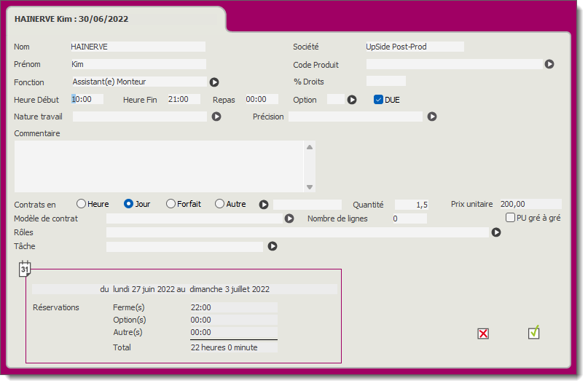Enable the PU gré à gré checkbox
The height and width of the screenshot is (386, 588).
511,217
